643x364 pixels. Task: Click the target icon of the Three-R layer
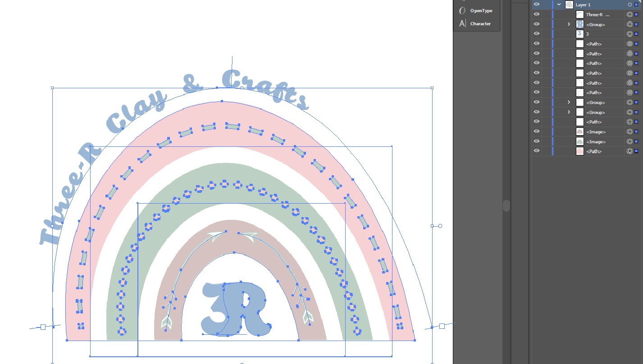(629, 14)
